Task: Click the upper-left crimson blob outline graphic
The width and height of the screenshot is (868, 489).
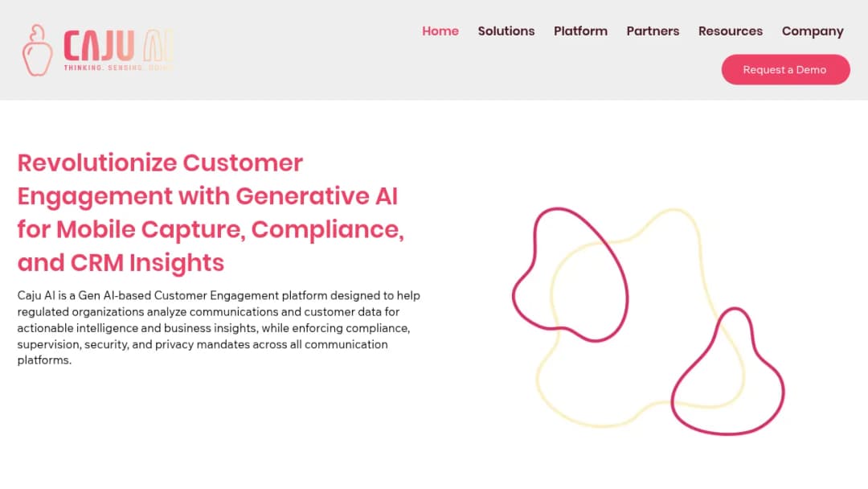Action: click(x=570, y=275)
